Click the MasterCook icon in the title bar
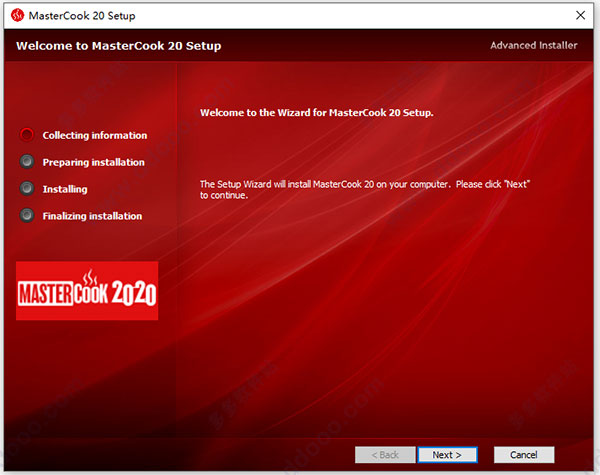This screenshot has width=600, height=475. click(x=16, y=16)
